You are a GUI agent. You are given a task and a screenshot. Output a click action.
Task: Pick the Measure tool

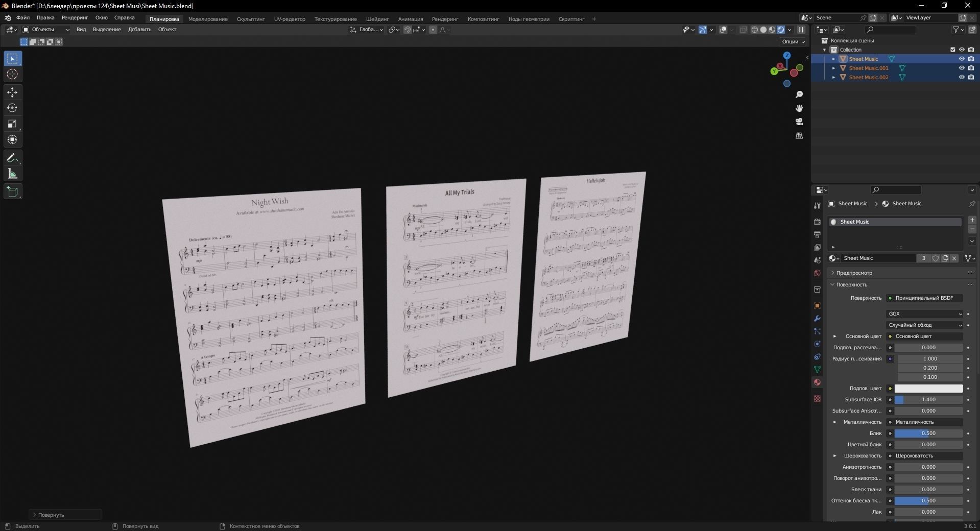click(12, 174)
